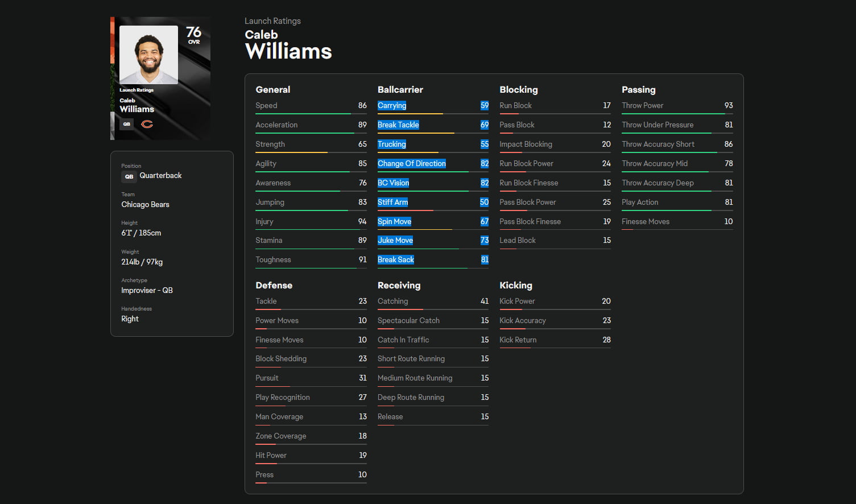Screen dimensions: 856x504
Task: Open the Chicago Bears team entry
Action: [x=145, y=204]
